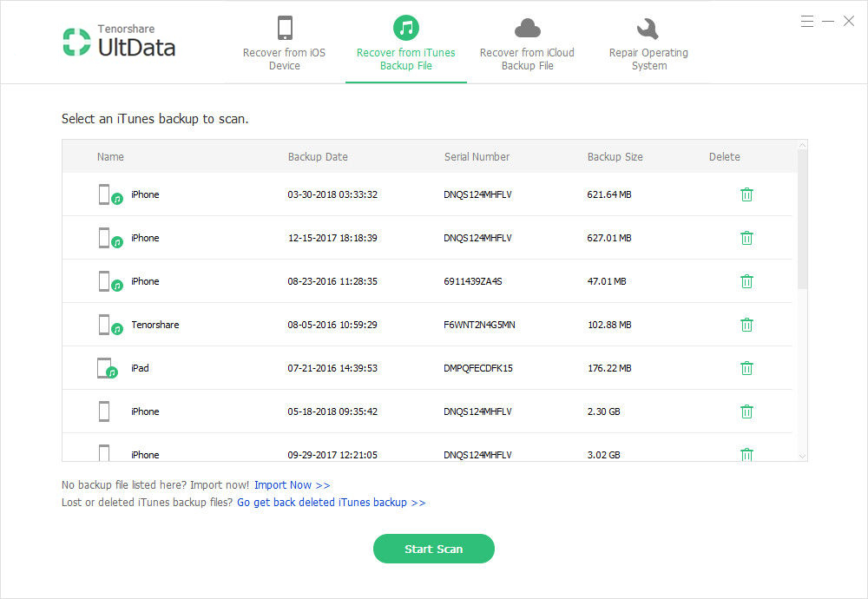The height and width of the screenshot is (599, 868).
Task: Open Go get back deleted iTunes backup link
Action: (x=331, y=502)
